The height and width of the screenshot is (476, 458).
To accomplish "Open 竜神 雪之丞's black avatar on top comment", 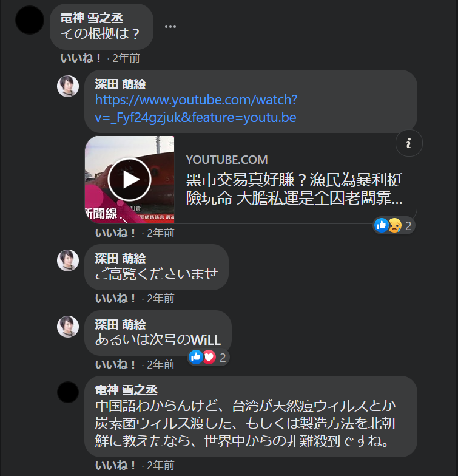I will [x=30, y=19].
